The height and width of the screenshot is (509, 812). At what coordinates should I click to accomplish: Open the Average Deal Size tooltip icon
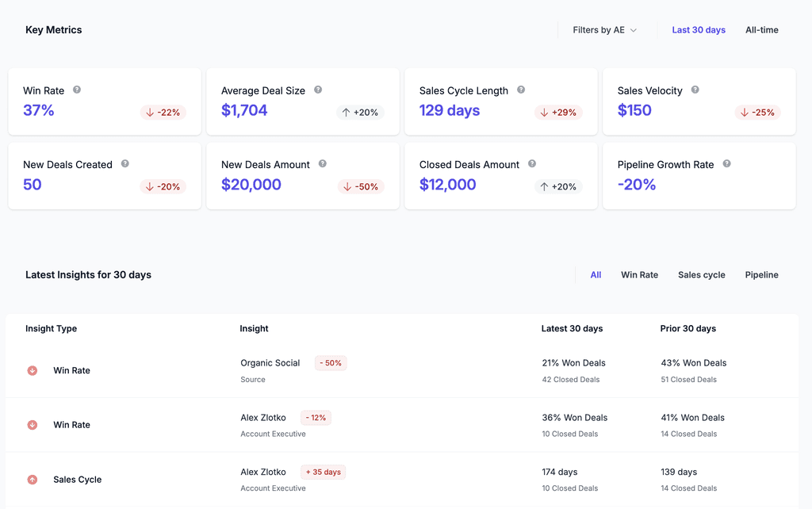(x=318, y=90)
